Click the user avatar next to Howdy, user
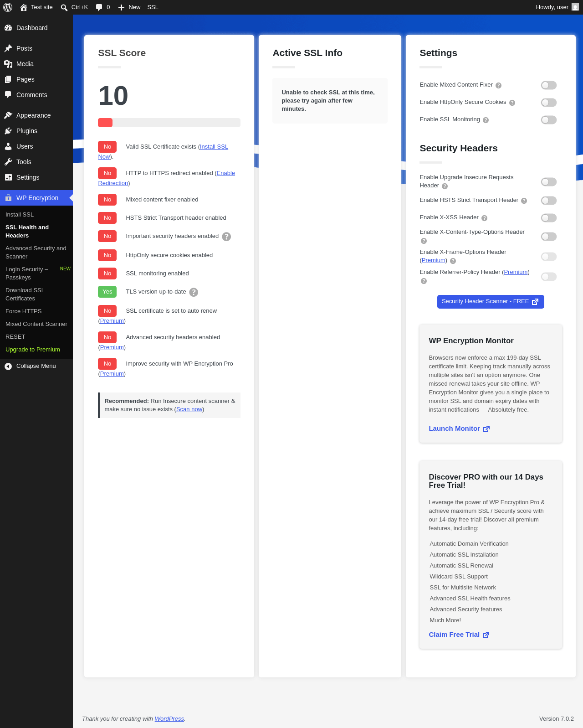This screenshot has height=728, width=583. coord(575,7)
